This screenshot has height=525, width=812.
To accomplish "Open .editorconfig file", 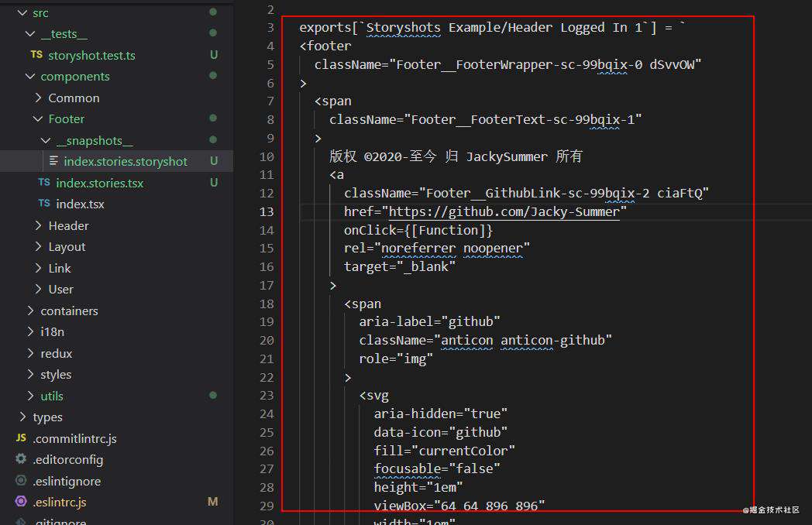I will tap(68, 460).
